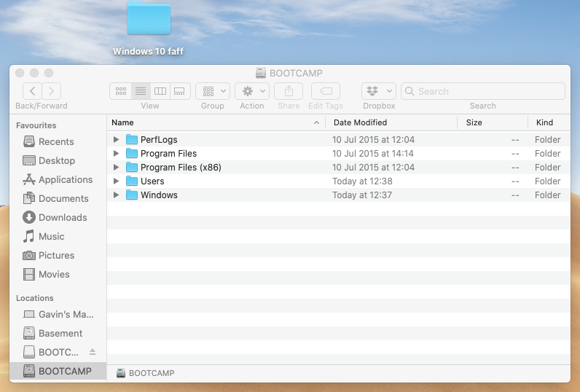Click '10 Jul 2015 at 14:14' date
The image size is (580, 392).
coord(373,154)
